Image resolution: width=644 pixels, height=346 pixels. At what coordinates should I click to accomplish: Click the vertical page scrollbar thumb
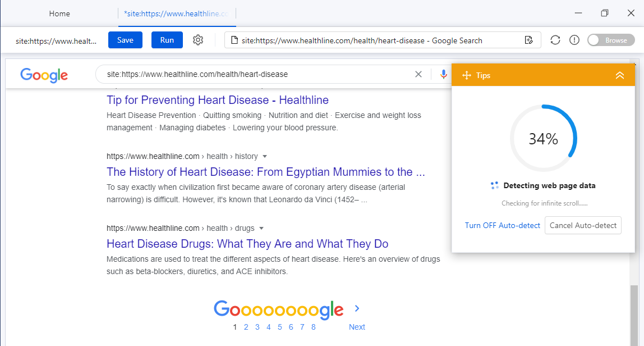pos(634,316)
